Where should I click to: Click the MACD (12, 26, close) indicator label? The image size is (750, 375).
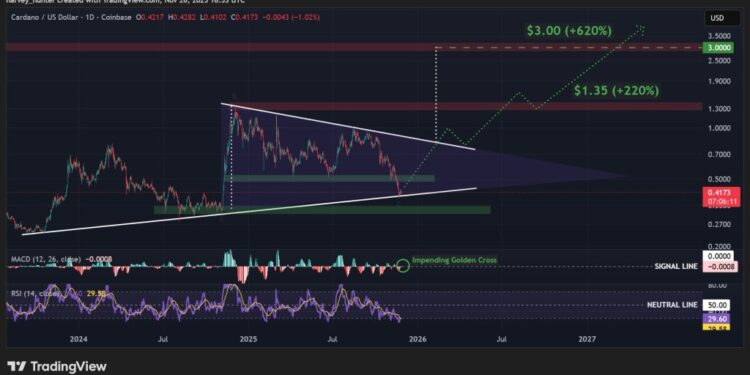[x=46, y=259]
